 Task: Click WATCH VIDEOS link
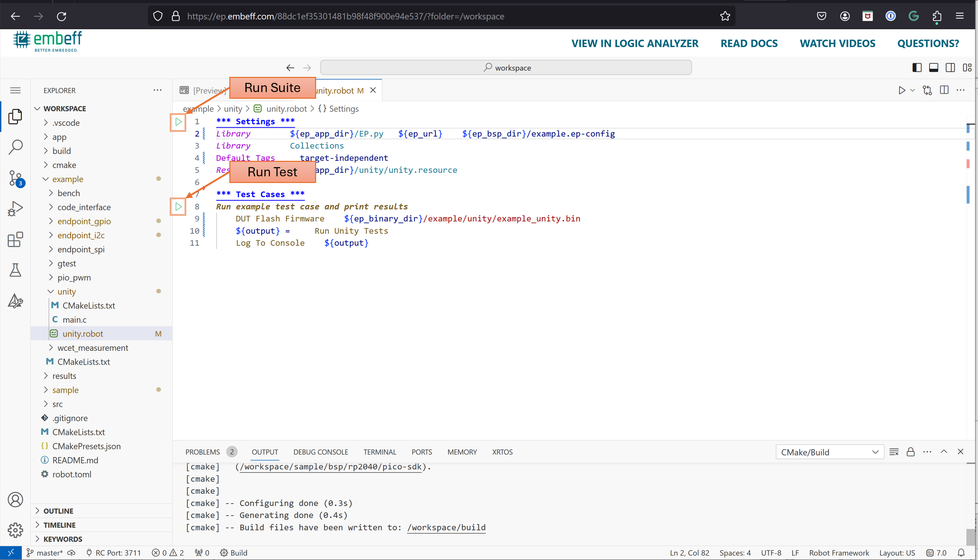[838, 43]
